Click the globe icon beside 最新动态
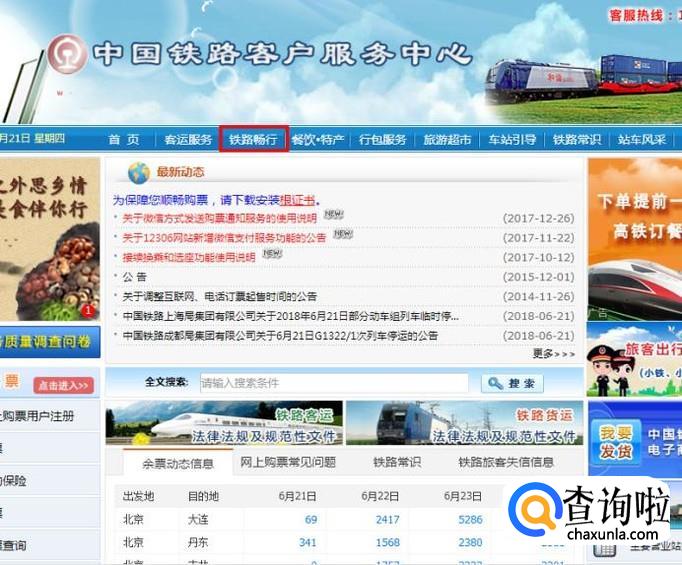 pos(139,173)
